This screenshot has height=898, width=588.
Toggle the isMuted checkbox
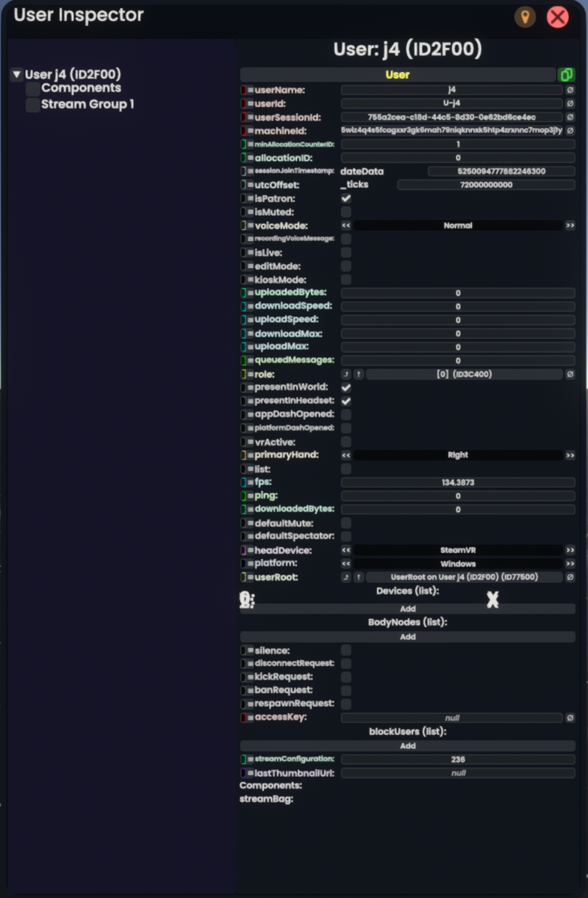[x=346, y=212]
